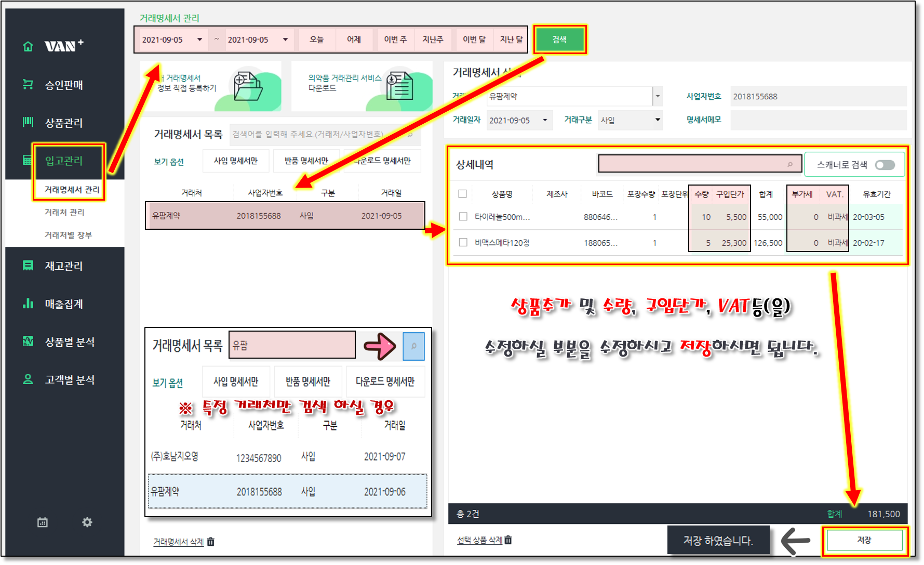924x565 pixels.
Task: Select 거래처별 장부 in sidebar
Action: [68, 235]
